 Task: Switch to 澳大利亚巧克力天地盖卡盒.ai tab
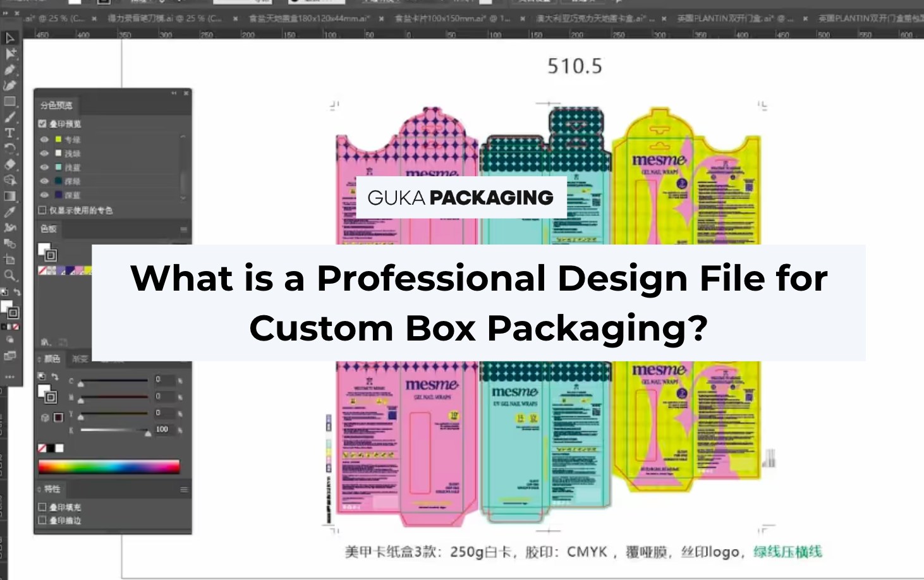point(595,18)
